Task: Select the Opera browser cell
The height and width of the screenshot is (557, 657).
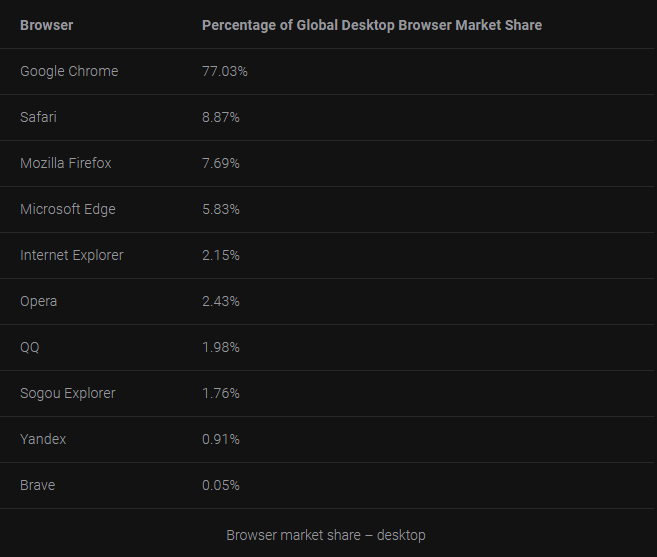Action: (x=39, y=301)
